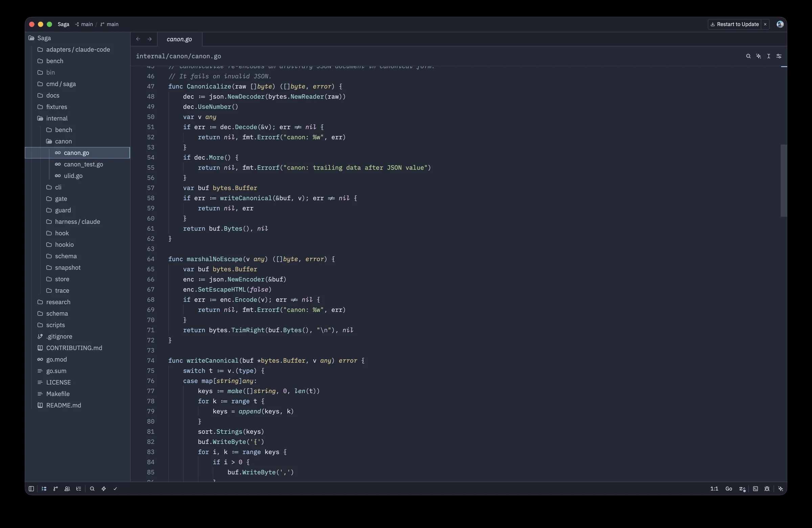Open the agent panel sparkle icon in status bar
The height and width of the screenshot is (528, 812).
click(781, 488)
